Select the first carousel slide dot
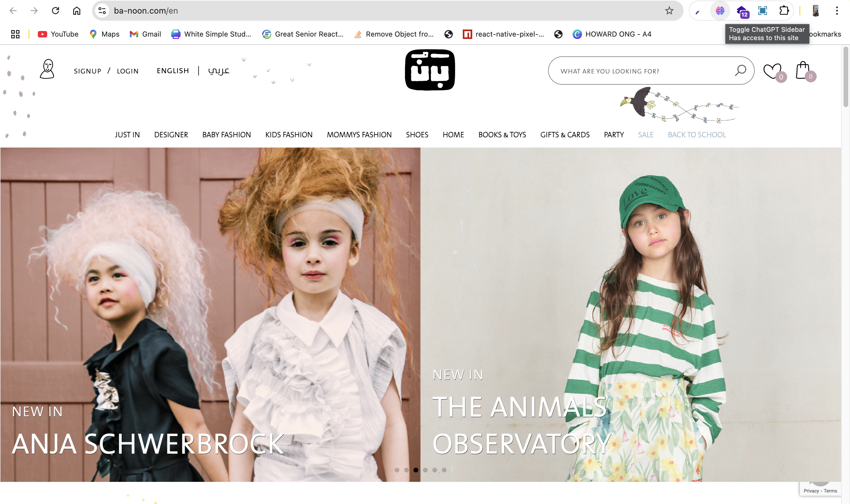Viewport: 850px width, 504px height. 397,470
